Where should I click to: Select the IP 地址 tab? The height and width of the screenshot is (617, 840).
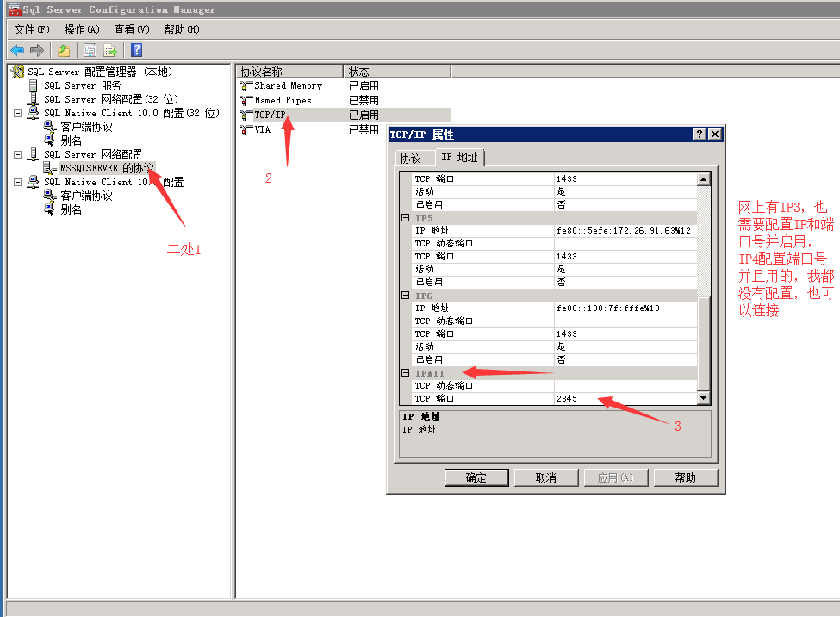(460, 157)
